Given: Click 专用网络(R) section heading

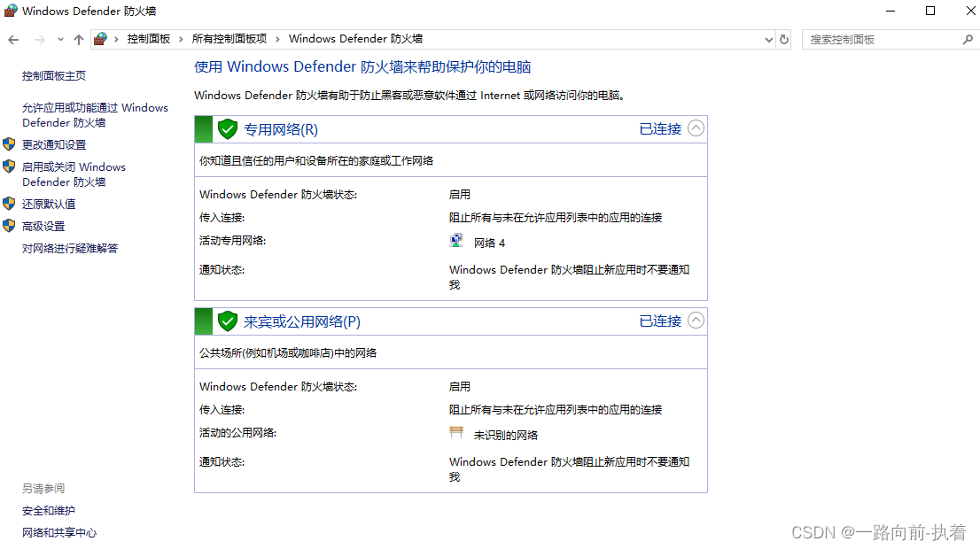Looking at the screenshot, I should pos(281,129).
